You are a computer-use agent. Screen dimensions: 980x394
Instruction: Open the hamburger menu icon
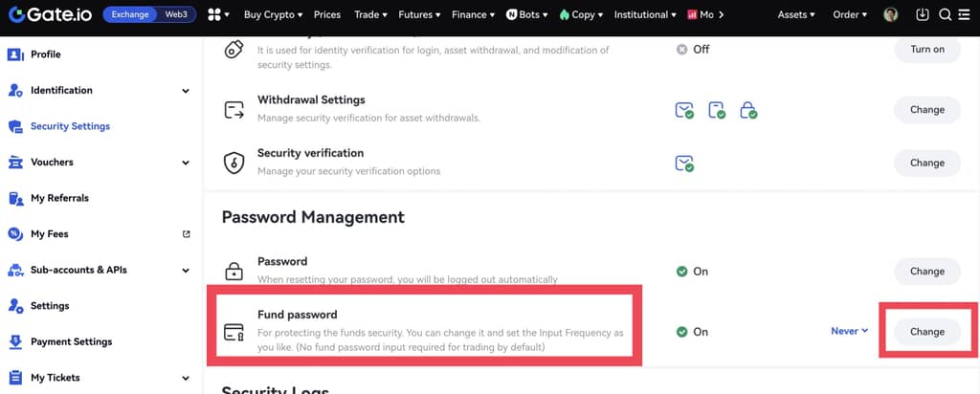click(x=965, y=15)
